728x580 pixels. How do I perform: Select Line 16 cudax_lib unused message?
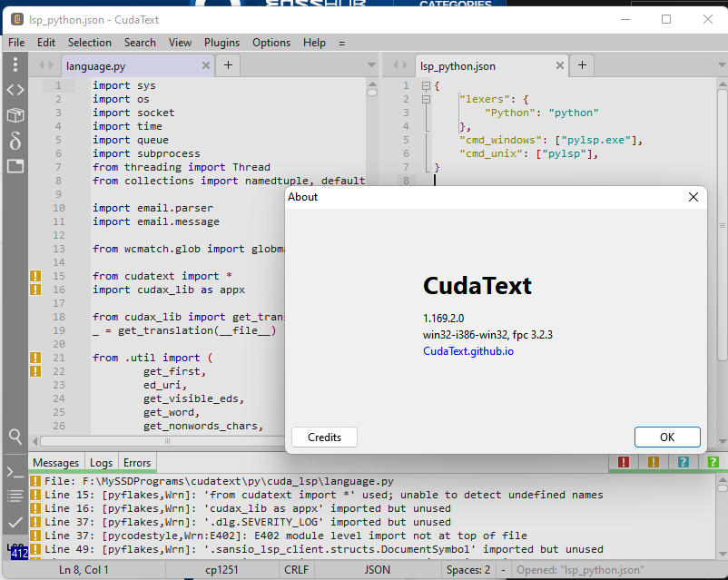[248, 508]
